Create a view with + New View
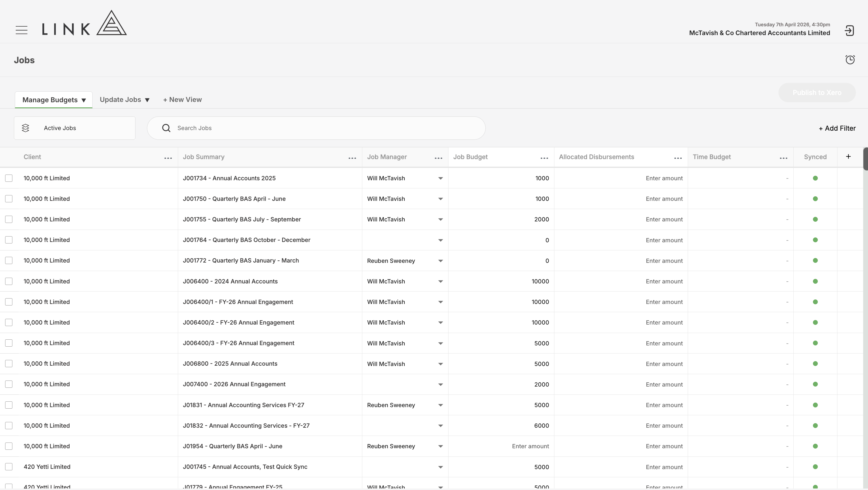This screenshot has width=868, height=490. click(x=182, y=100)
